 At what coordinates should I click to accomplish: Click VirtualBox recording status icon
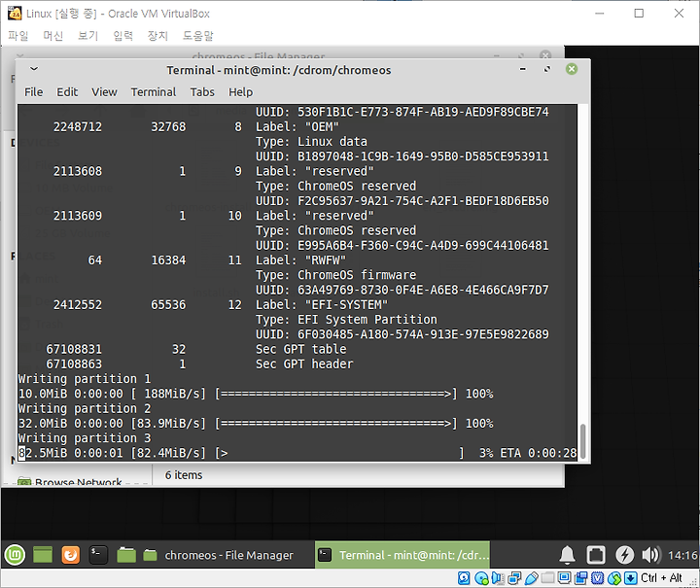(x=580, y=578)
